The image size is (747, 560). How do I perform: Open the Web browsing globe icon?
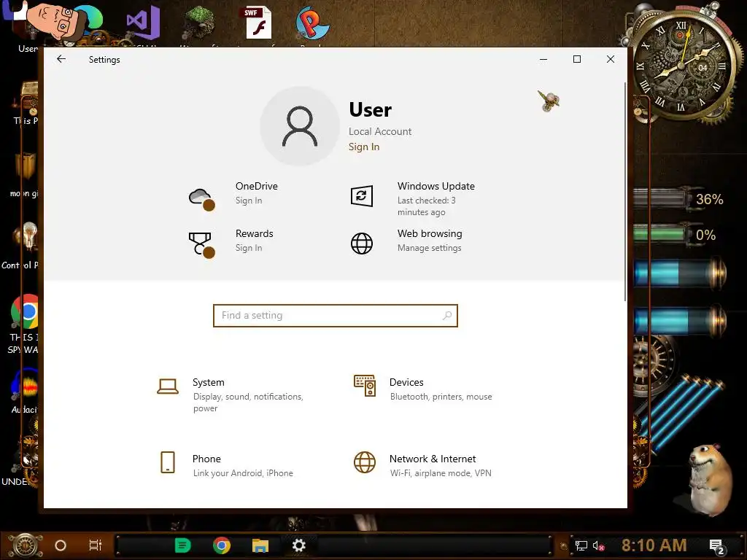362,244
